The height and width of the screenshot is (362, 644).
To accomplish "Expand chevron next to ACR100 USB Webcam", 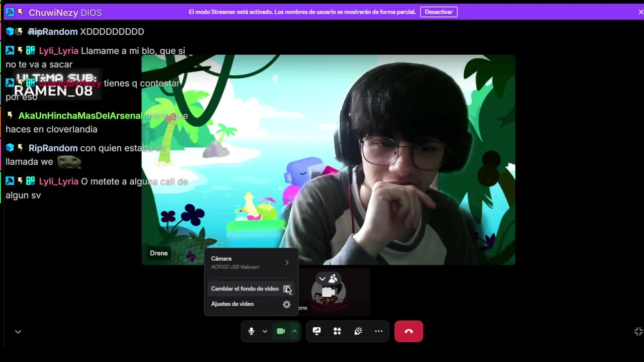I will click(287, 262).
